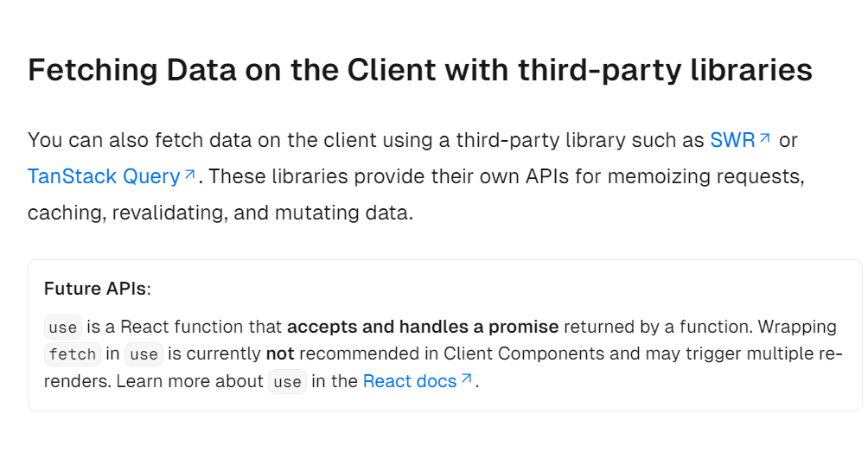Click the external arrow icon beside SWR
Viewport: 868px width, 452px height.
point(764,137)
